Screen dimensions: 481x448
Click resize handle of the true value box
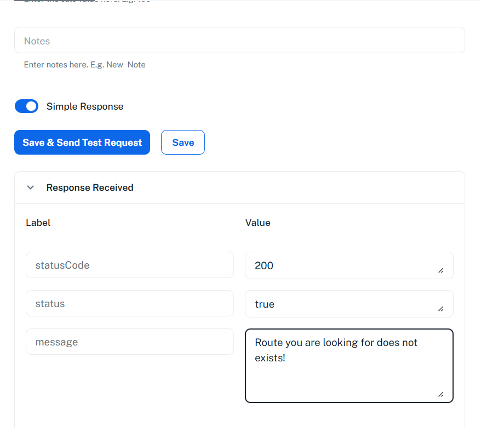click(x=440, y=309)
